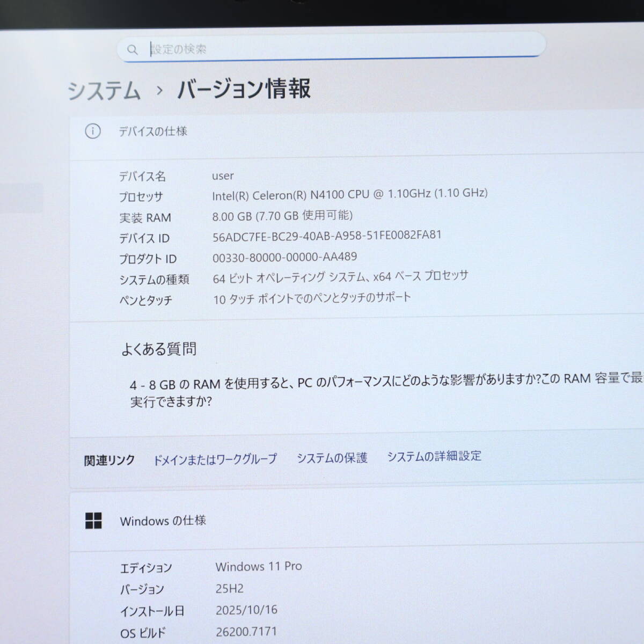The image size is (644, 644).
Task: Click the device specs info icon
Action: point(93,131)
